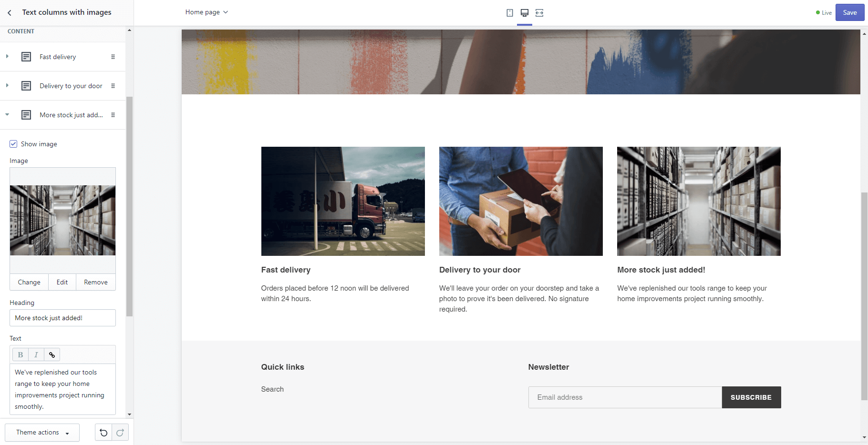Edit the Heading field text

tap(62, 318)
